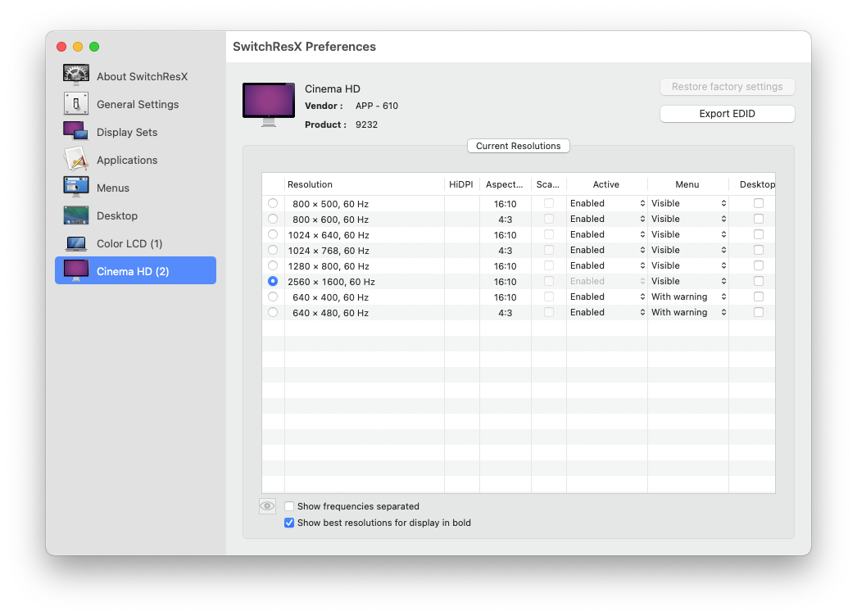857x616 pixels.
Task: Click the HiDPI column header
Action: pos(461,184)
